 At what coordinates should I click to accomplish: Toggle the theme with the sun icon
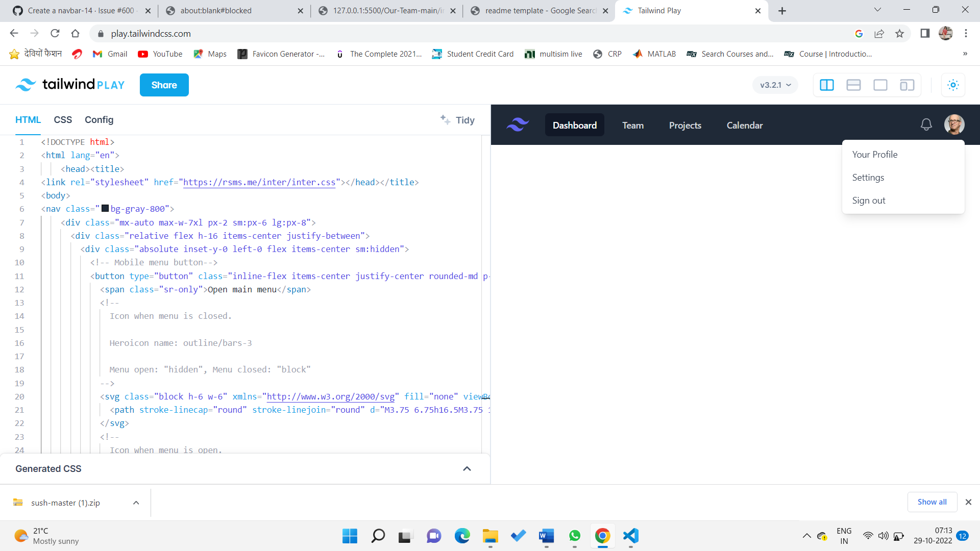pyautogui.click(x=952, y=85)
